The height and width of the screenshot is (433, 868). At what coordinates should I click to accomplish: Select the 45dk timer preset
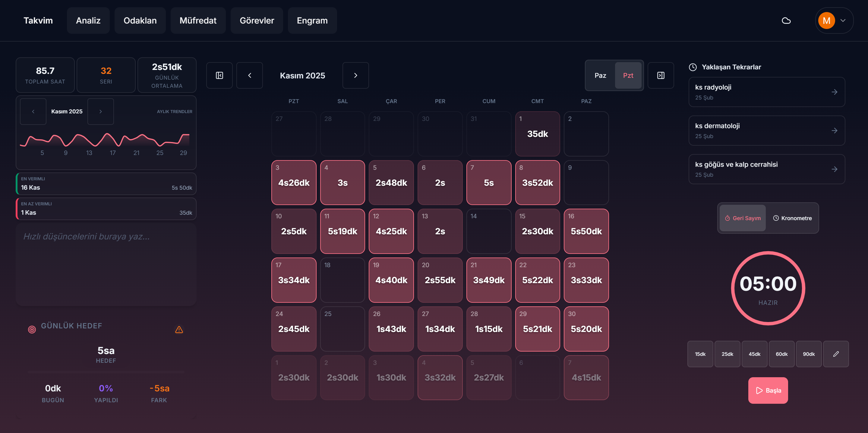tap(754, 354)
